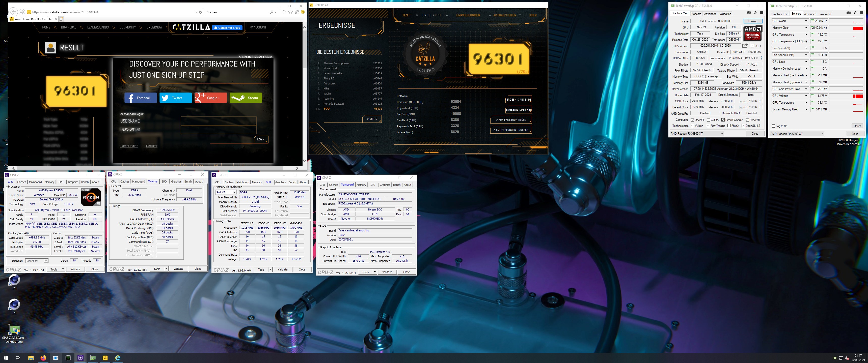
Task: Sign in with the Facebook button
Action: 141,98
